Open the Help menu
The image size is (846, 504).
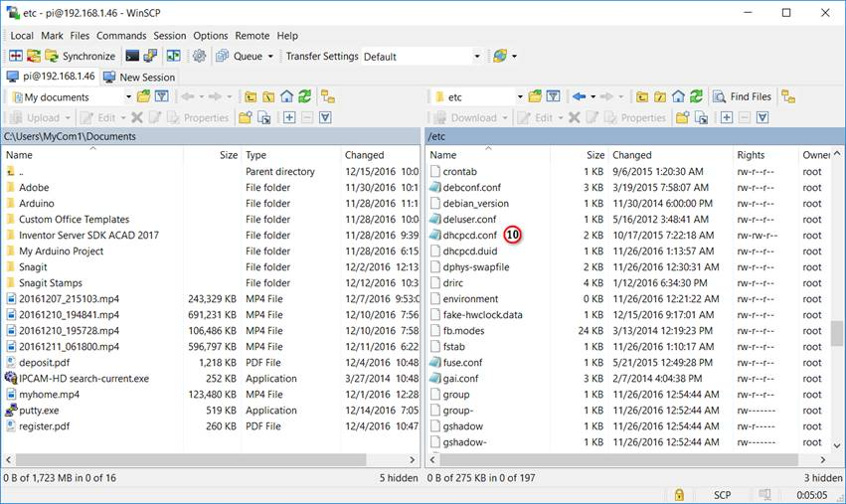[x=287, y=36]
